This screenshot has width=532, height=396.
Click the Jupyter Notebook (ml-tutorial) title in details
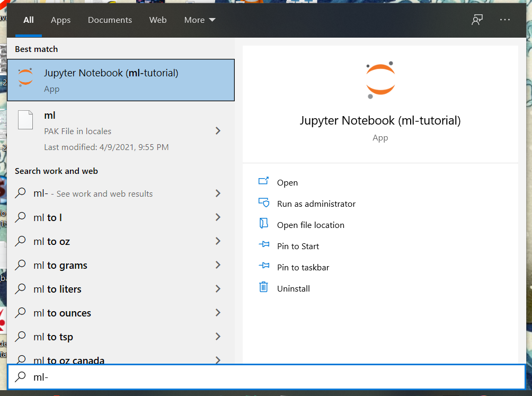click(x=380, y=120)
